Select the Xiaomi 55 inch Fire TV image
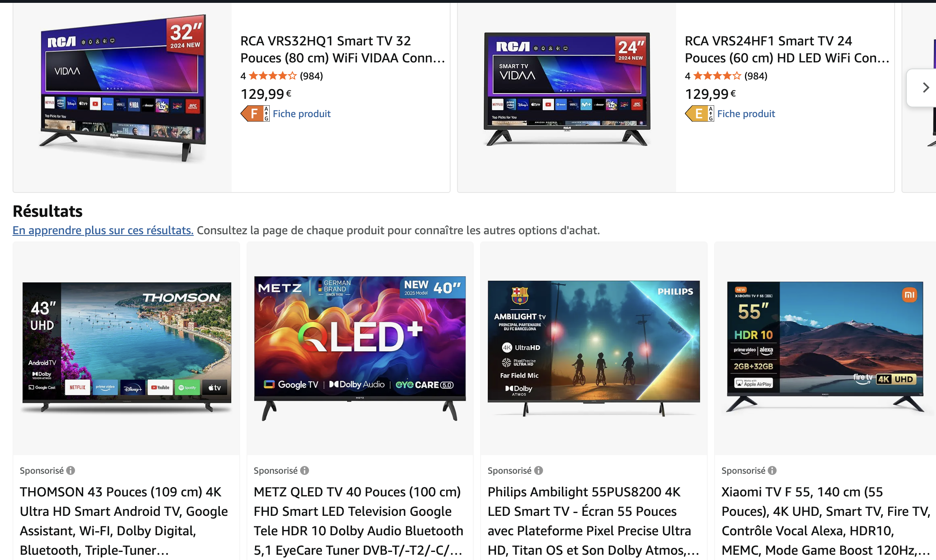The image size is (936, 560). [825, 347]
